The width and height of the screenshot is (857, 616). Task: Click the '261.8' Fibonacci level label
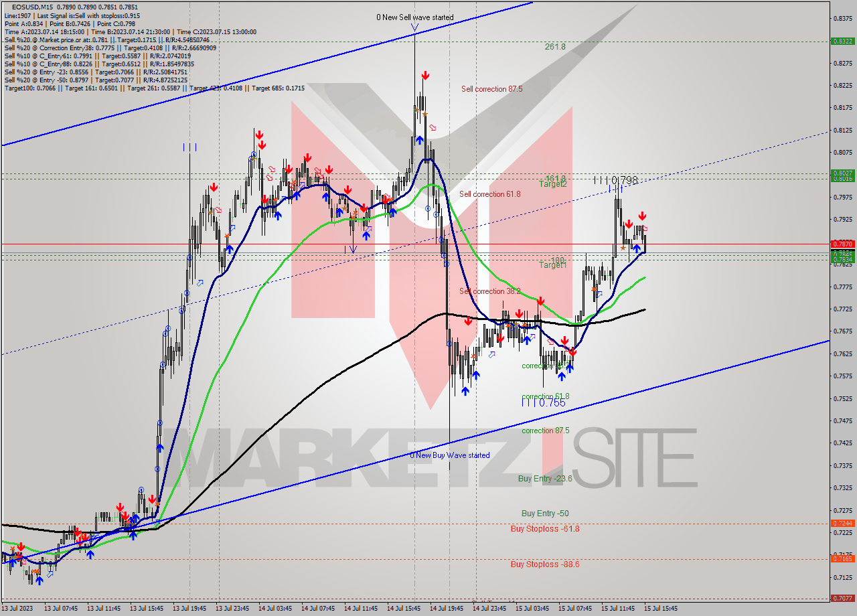555,47
